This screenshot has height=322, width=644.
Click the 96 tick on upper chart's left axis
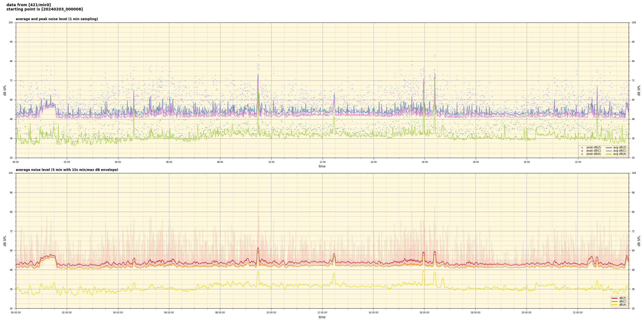[x=11, y=42]
